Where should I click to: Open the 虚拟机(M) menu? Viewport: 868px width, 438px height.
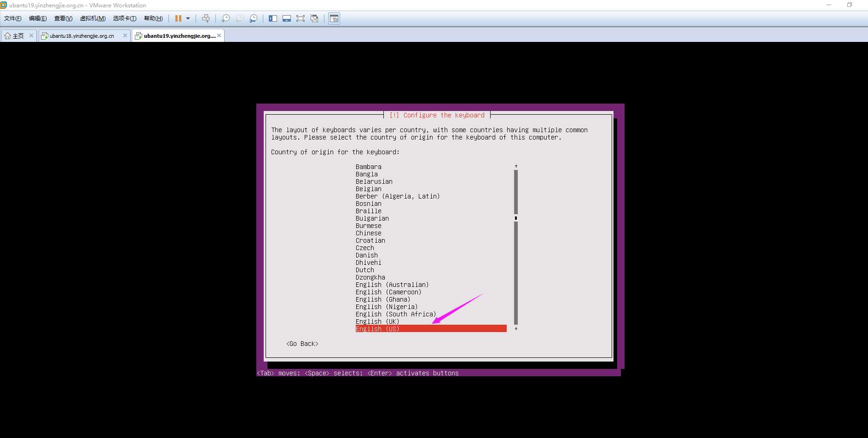tap(93, 18)
